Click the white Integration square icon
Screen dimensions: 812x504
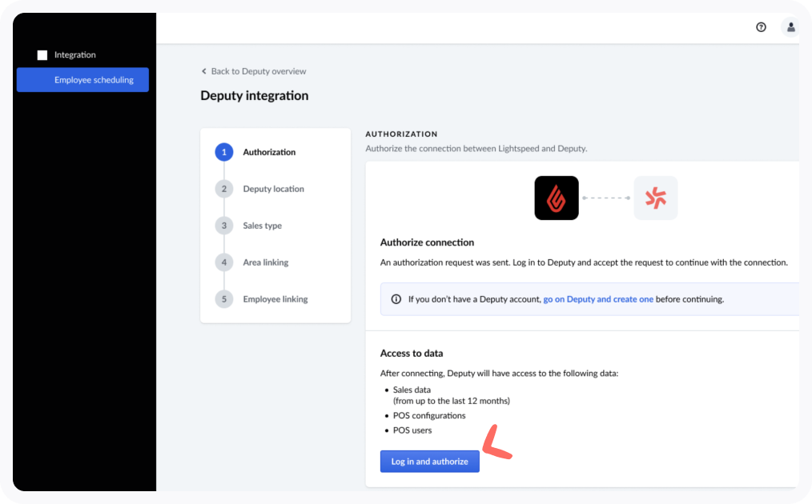coord(42,55)
